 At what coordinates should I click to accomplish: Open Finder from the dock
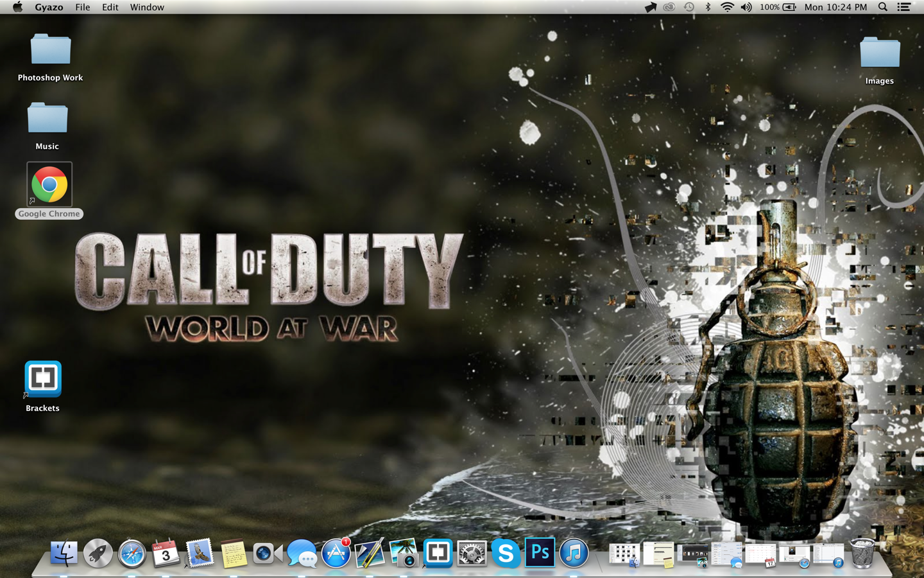pos(64,553)
